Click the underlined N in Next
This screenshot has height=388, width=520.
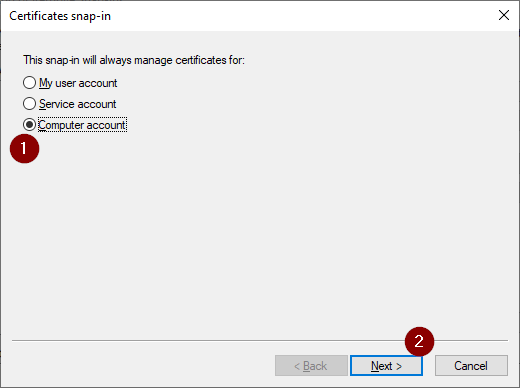pos(375,366)
